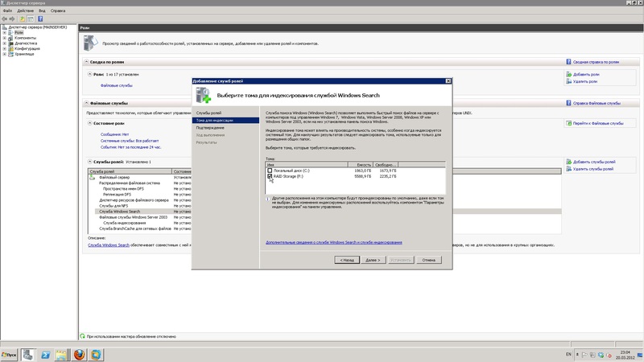Select the Диспетчер ресурсов файлового сервера row

[134, 200]
